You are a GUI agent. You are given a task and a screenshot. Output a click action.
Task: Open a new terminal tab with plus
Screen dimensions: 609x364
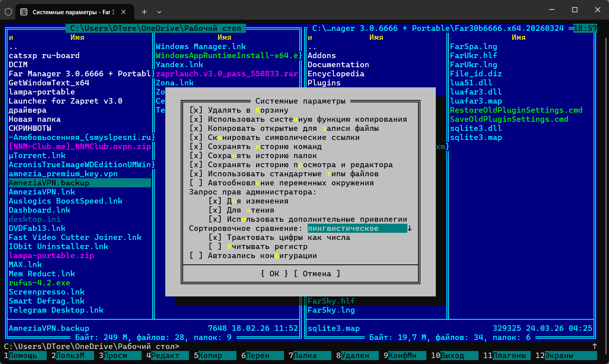pos(144,12)
